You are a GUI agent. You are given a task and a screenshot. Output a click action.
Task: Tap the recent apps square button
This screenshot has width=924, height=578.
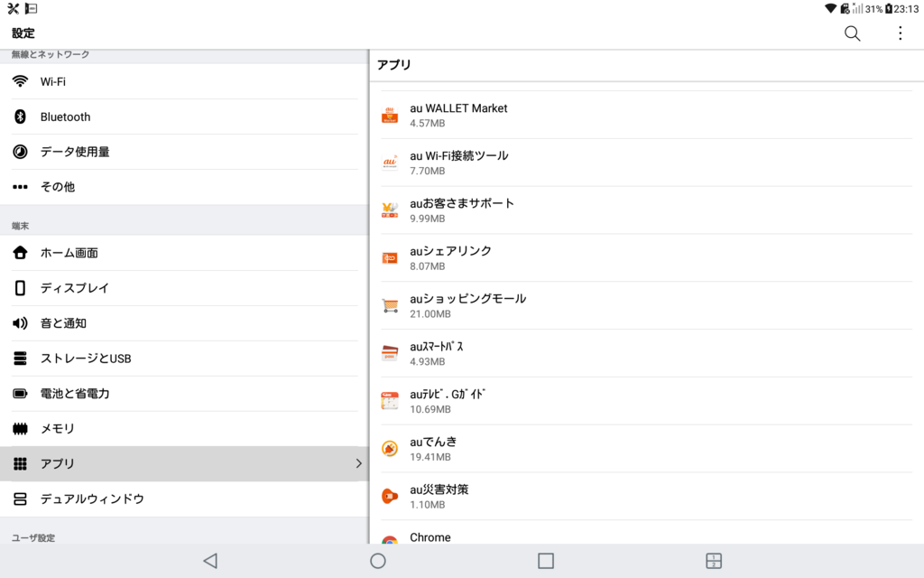click(x=546, y=561)
